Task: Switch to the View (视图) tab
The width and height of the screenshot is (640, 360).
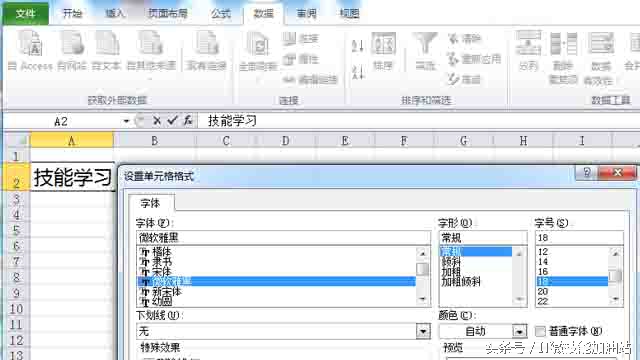Action: point(349,13)
